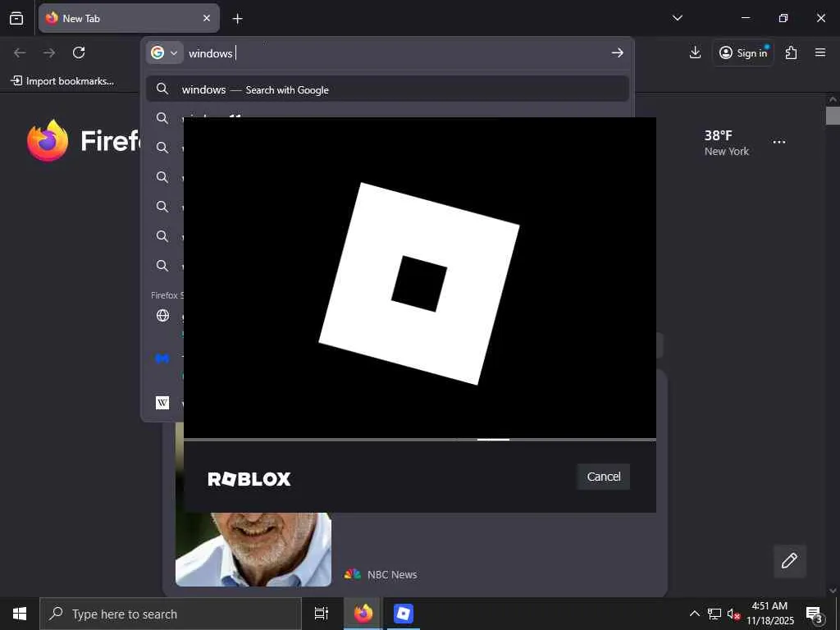Open a new tab with plus button
This screenshot has width=840, height=630.
pyautogui.click(x=237, y=19)
